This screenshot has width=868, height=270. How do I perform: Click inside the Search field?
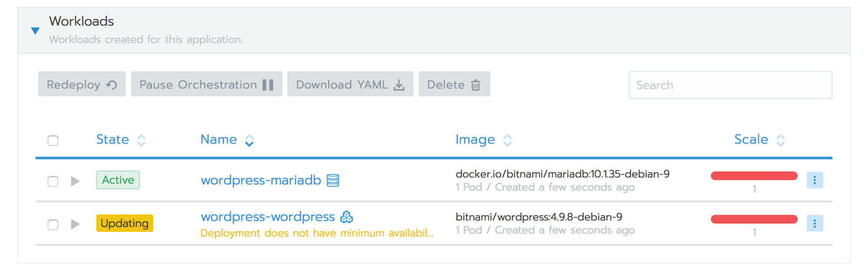(x=730, y=85)
